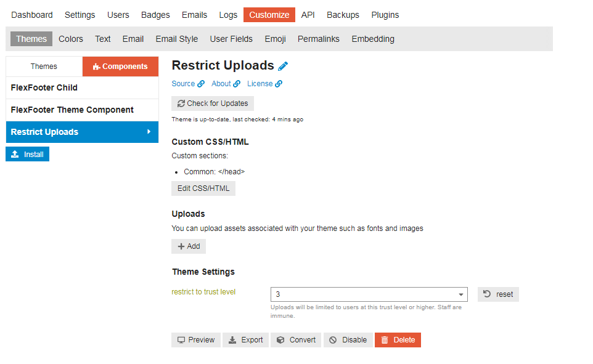View the Logs tab

[228, 15]
